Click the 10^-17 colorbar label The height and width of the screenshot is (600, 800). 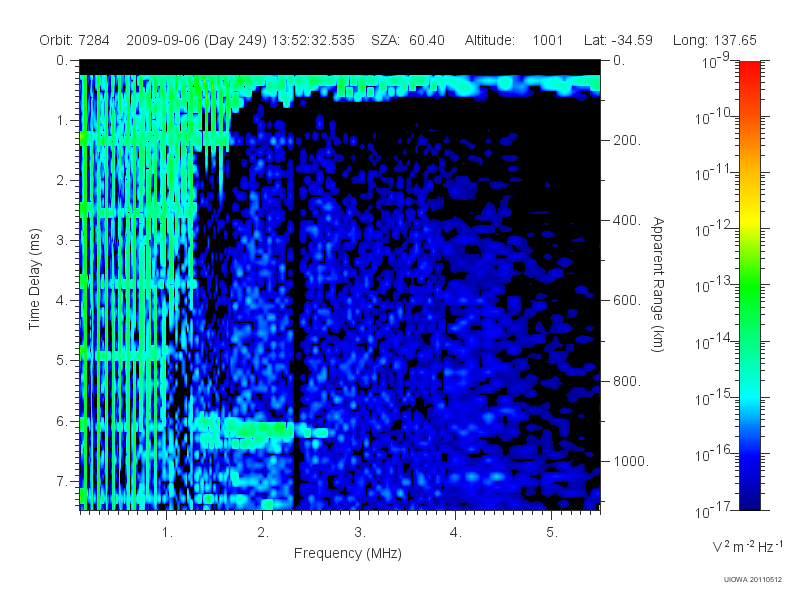712,510
